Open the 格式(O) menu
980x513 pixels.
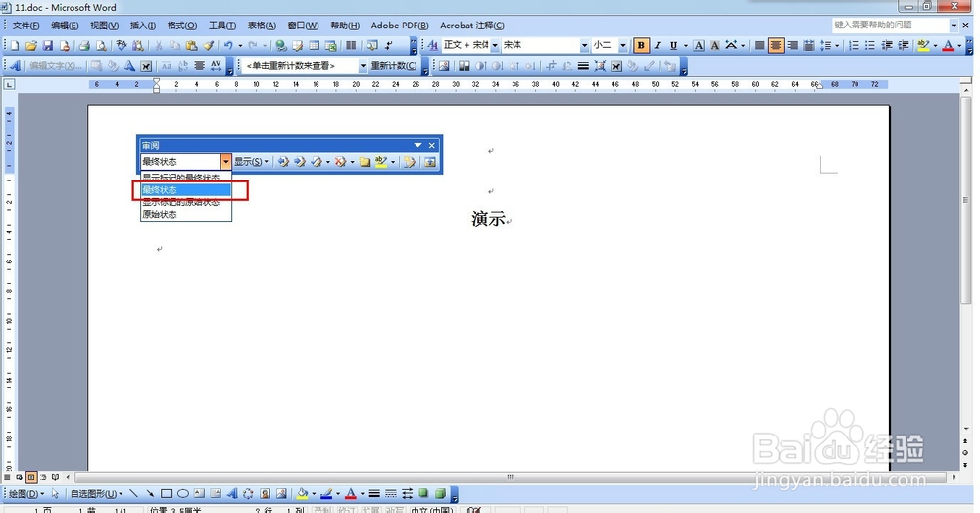click(182, 26)
